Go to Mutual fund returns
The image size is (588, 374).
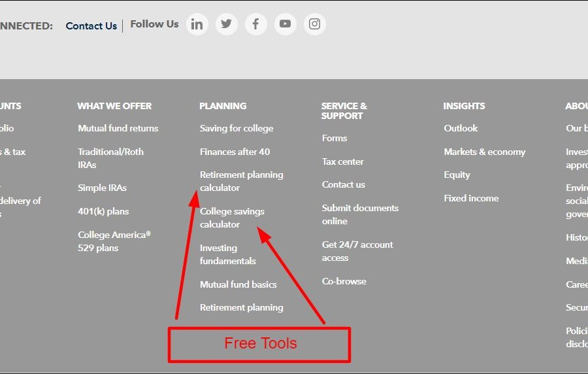(118, 128)
